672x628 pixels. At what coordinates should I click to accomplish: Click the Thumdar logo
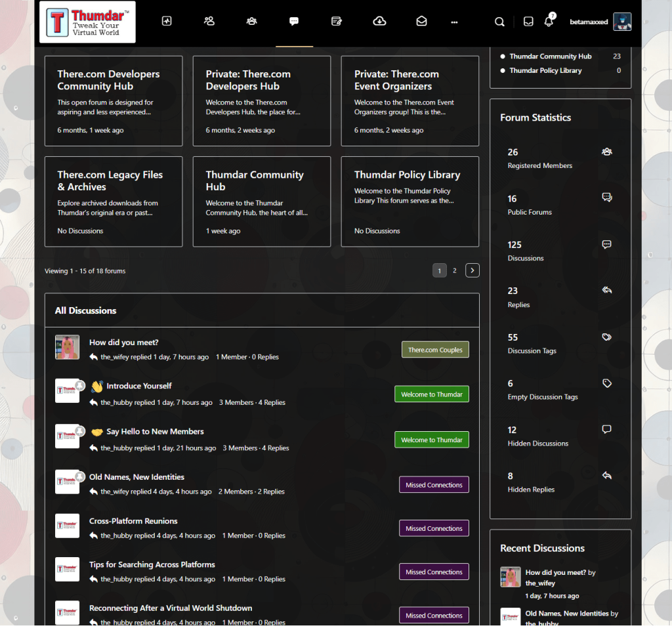[87, 22]
